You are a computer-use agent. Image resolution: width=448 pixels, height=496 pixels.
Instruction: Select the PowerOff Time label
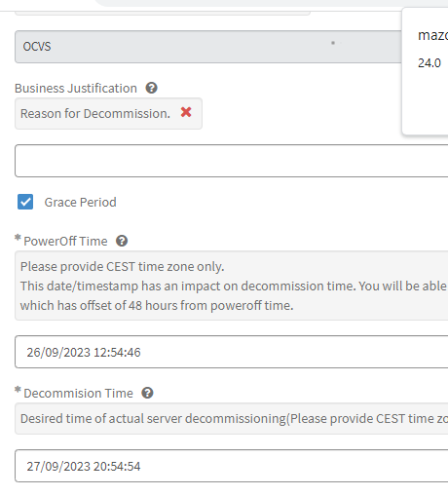(65, 242)
